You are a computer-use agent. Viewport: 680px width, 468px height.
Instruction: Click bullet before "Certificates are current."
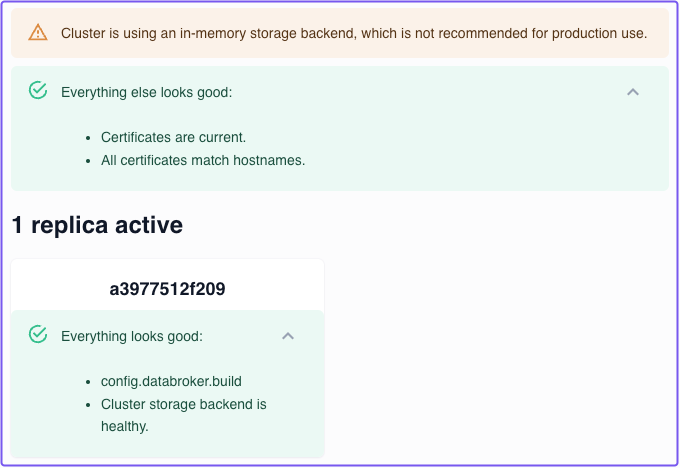click(x=88, y=138)
